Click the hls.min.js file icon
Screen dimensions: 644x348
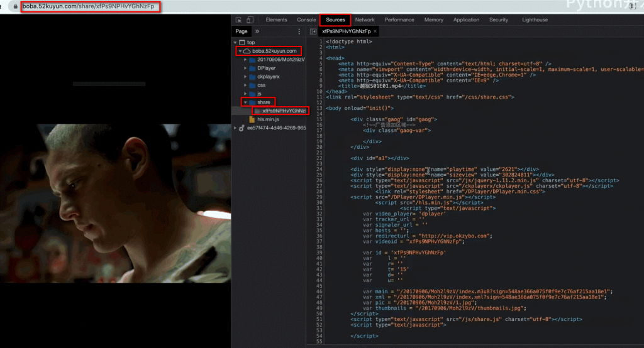(x=252, y=119)
